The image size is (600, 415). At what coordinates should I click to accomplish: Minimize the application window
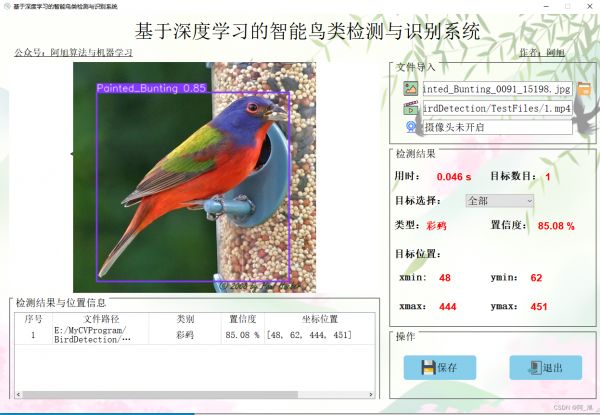click(x=546, y=6)
